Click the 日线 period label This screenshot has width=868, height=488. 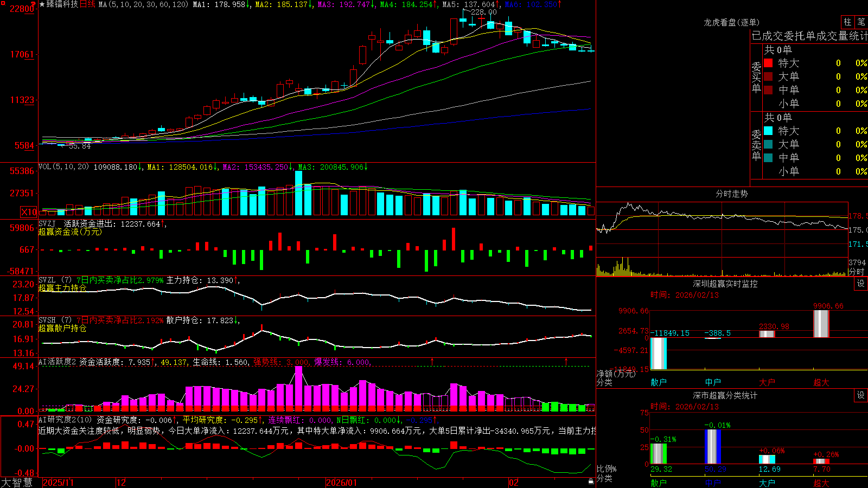point(87,4)
